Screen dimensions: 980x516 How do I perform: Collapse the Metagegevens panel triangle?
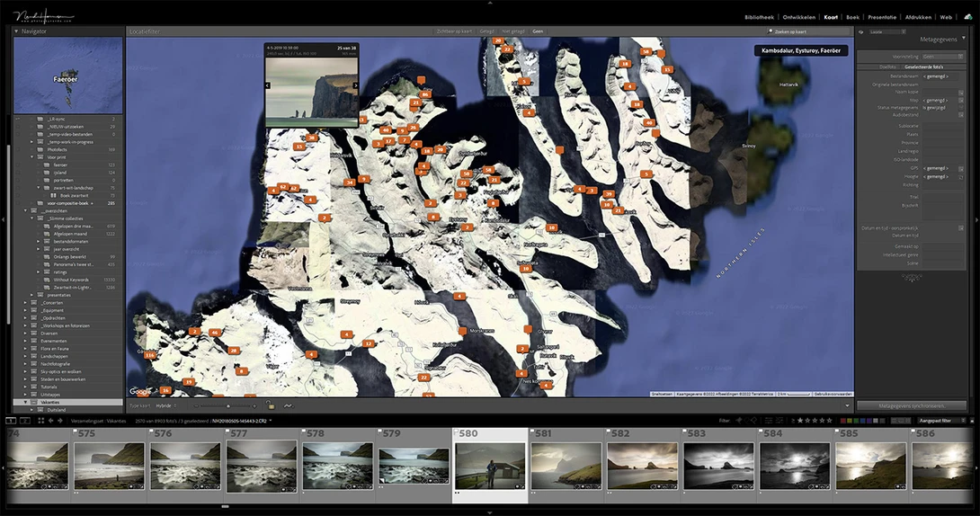click(964, 39)
